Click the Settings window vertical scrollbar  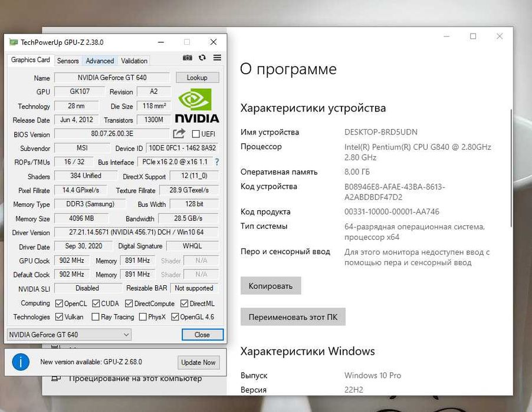coord(511,168)
